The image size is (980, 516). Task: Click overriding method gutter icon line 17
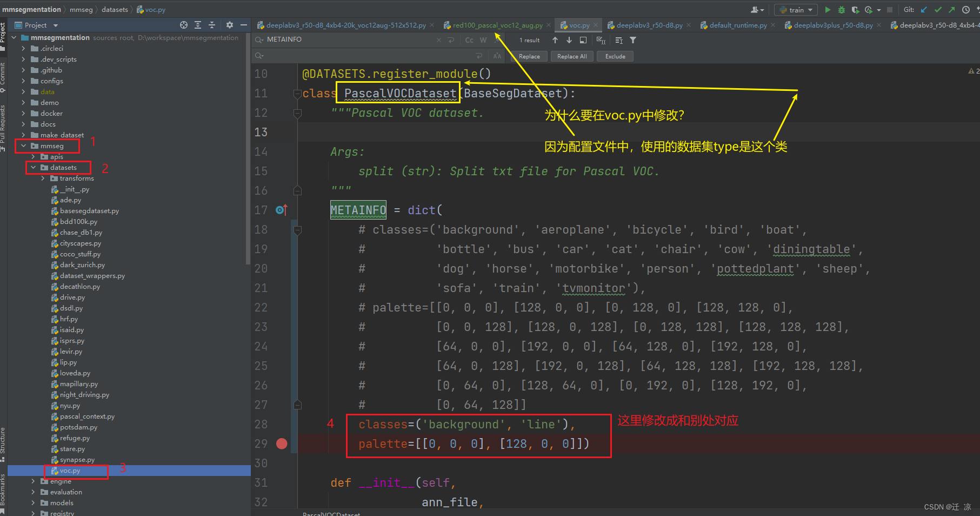point(282,210)
